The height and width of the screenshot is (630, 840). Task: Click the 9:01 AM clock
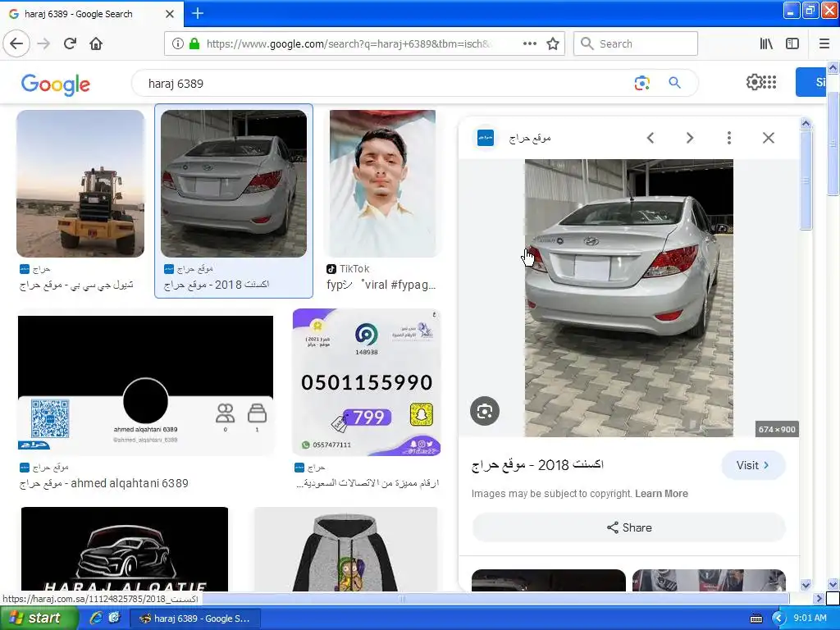(x=810, y=619)
